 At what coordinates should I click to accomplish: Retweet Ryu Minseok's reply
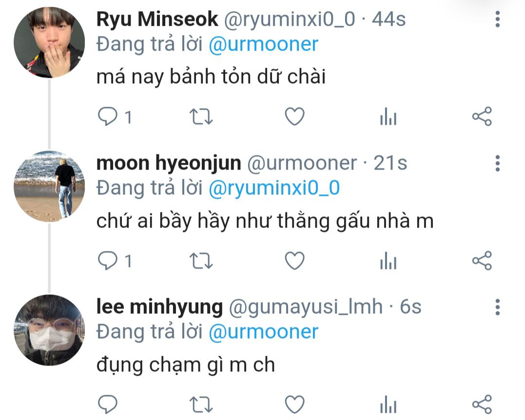(x=201, y=116)
